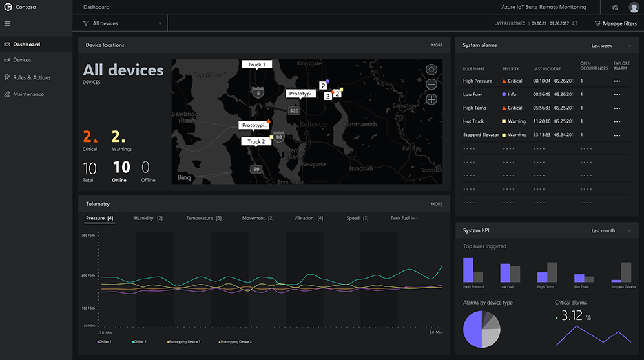Refresh dashboard data icon

[x=575, y=23]
